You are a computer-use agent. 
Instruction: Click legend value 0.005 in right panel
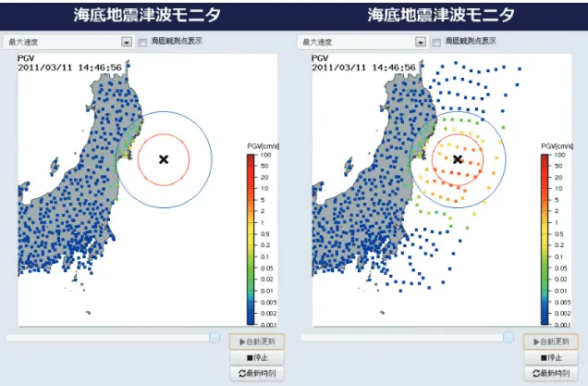[x=563, y=302]
